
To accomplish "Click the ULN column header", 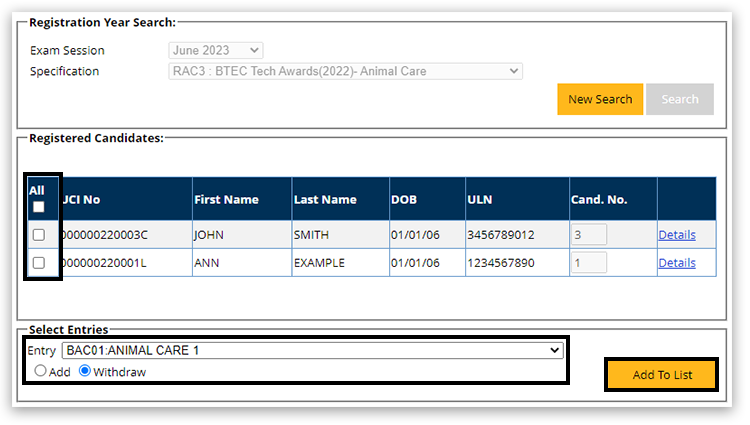I will click(x=479, y=199).
